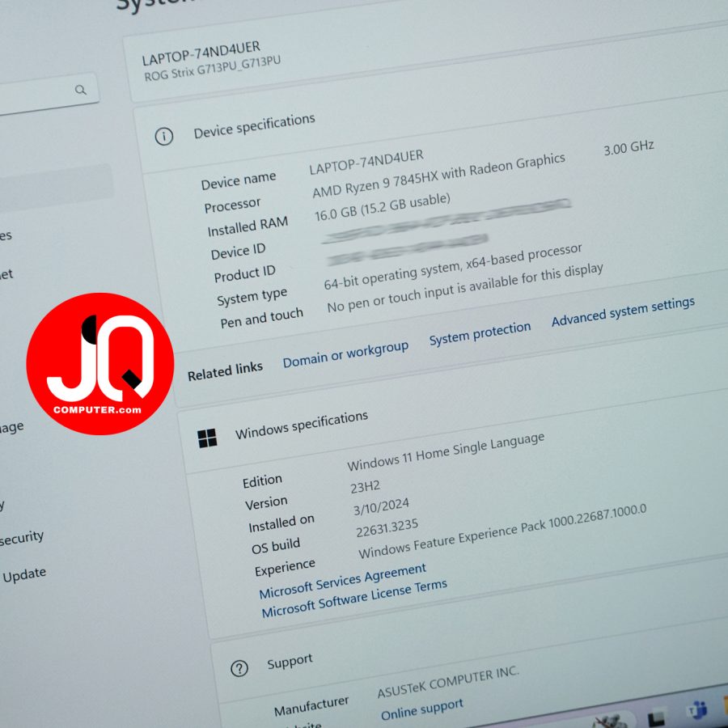The height and width of the screenshot is (728, 728).
Task: Select the security item in the sidebar
Action: [21, 539]
